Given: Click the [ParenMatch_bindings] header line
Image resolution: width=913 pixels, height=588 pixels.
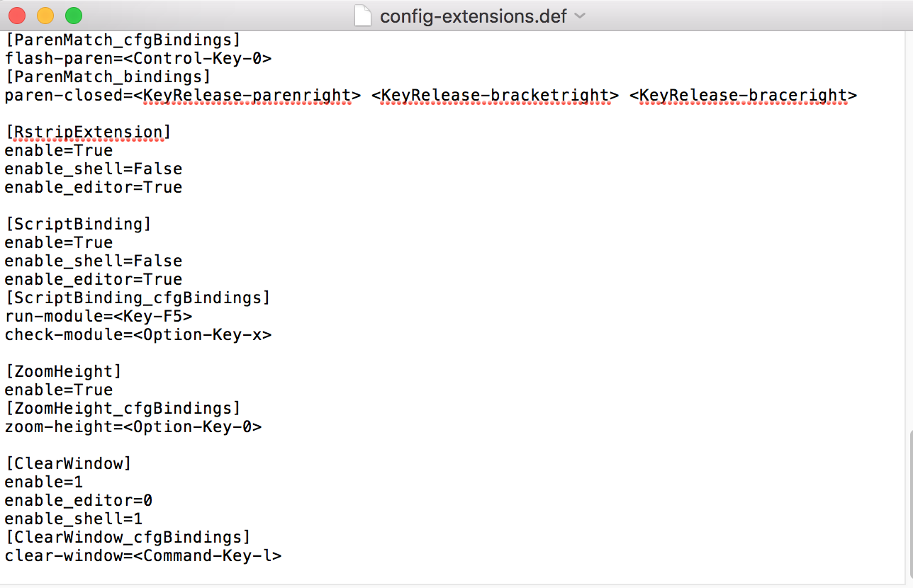Looking at the screenshot, I should coord(108,77).
